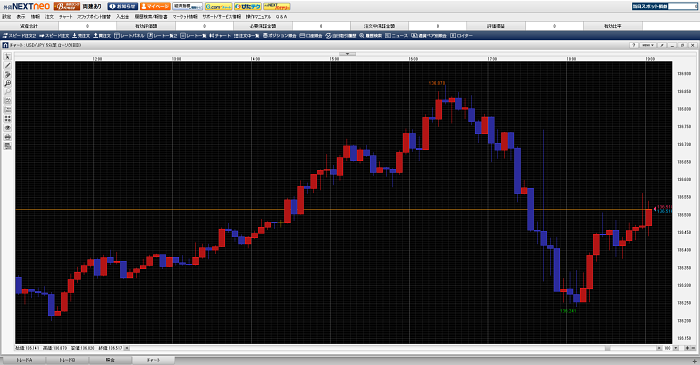This screenshot has height=365, width=700.
Task: Pick the trend line drawing tool
Action: pyautogui.click(x=8, y=66)
